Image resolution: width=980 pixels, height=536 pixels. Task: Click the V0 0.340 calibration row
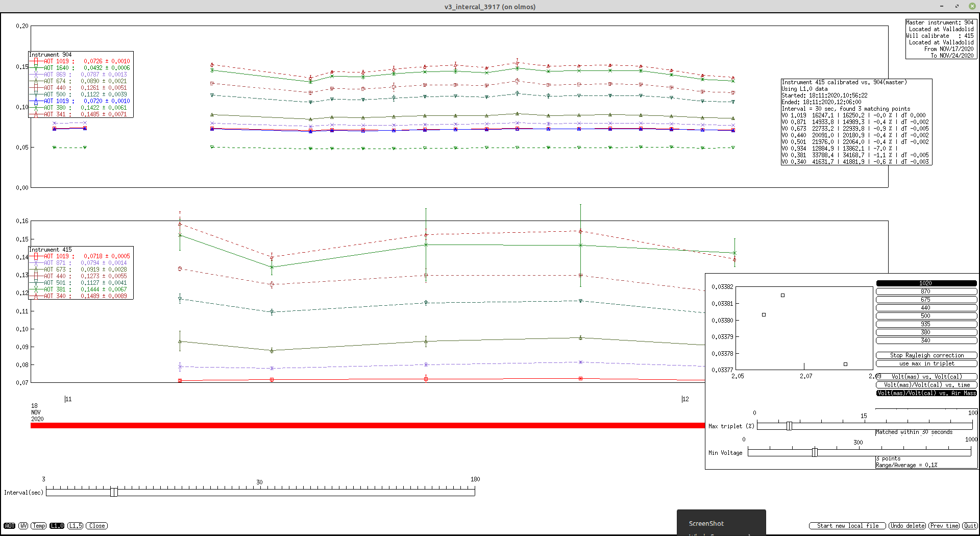pos(855,162)
